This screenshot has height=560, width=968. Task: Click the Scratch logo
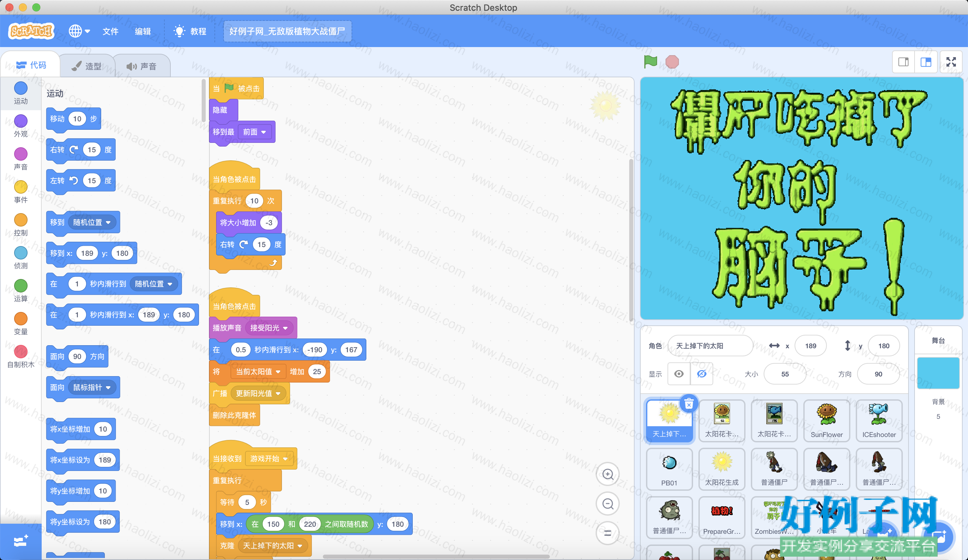[32, 31]
